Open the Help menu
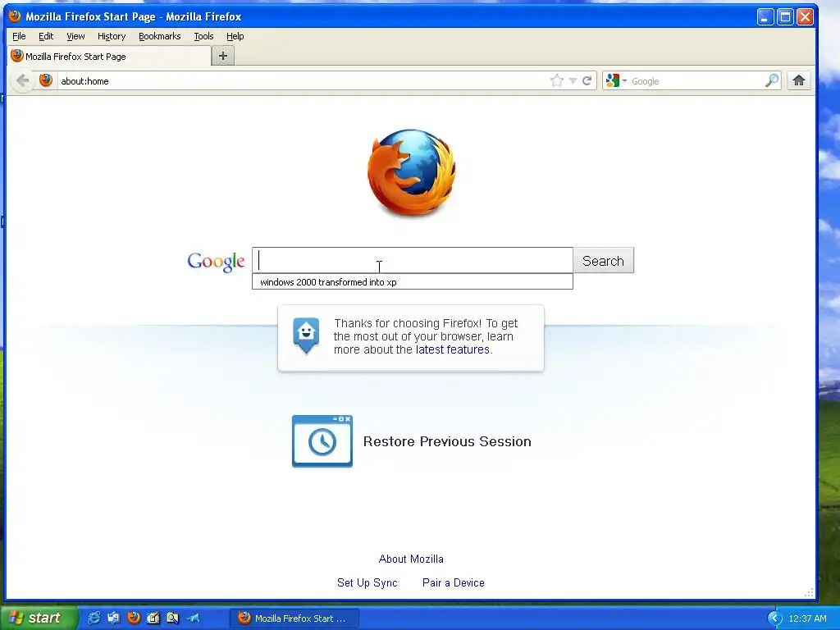Screen dimensions: 840x630 pyautogui.click(x=235, y=36)
